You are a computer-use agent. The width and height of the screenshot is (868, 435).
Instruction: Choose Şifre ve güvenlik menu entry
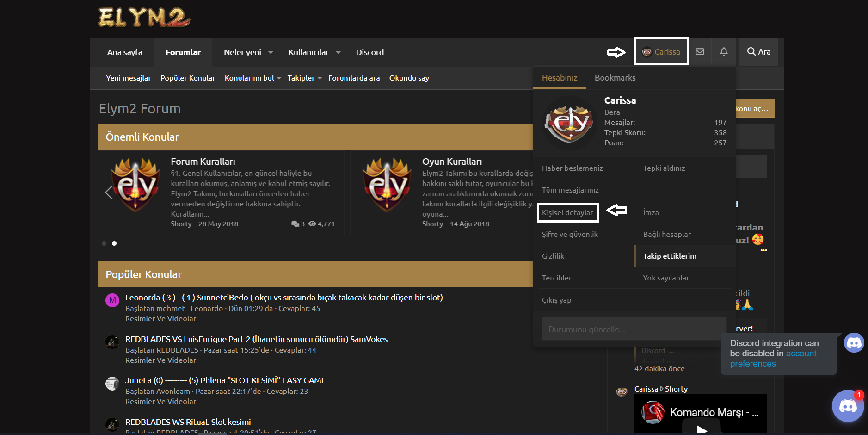[570, 235]
